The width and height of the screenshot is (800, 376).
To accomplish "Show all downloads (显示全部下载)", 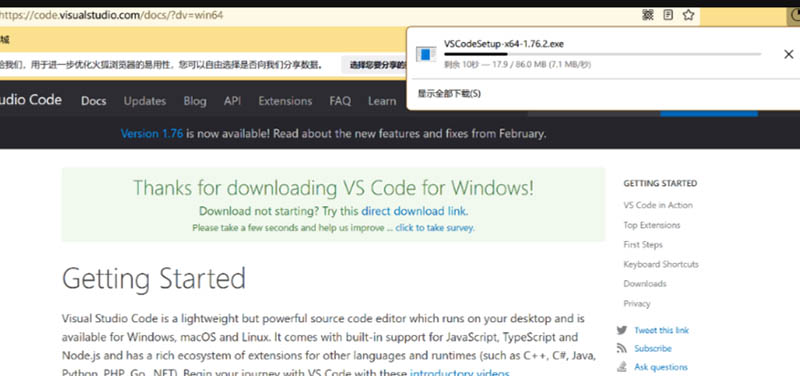I will click(x=449, y=93).
